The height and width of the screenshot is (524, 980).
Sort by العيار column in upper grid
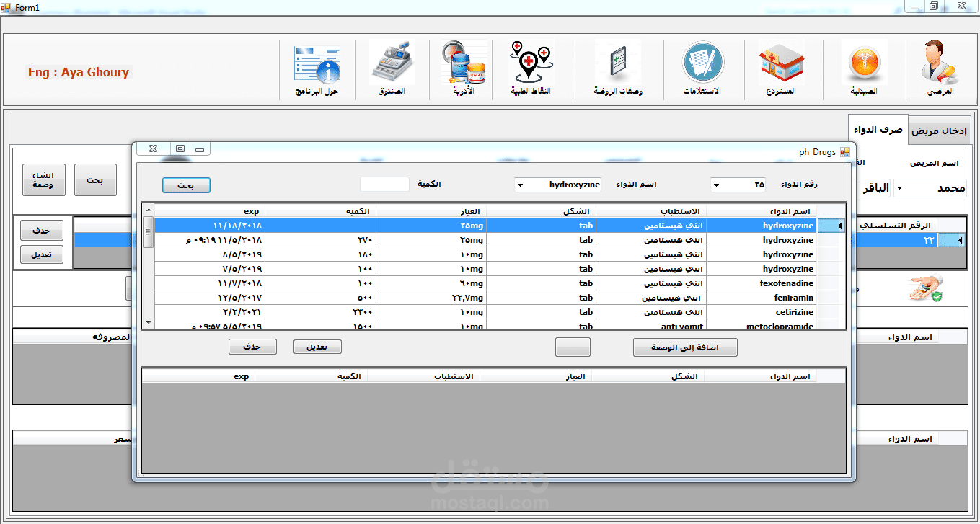pyautogui.click(x=431, y=211)
